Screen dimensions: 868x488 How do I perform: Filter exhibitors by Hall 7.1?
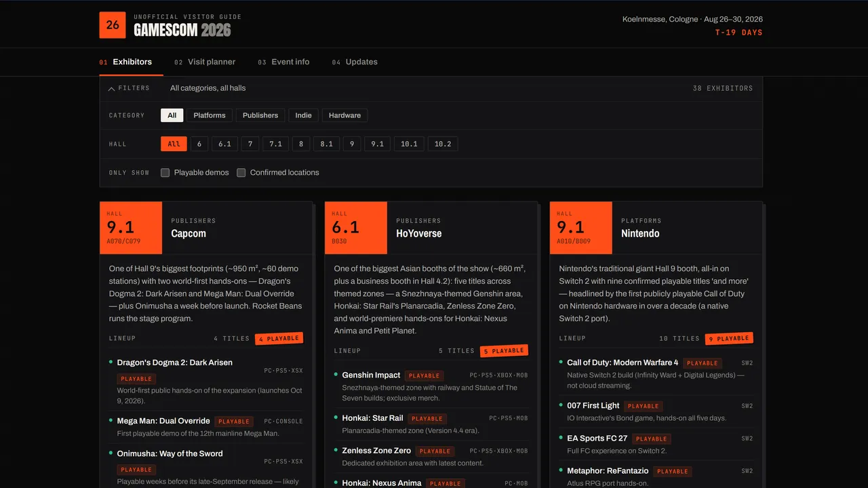pyautogui.click(x=275, y=144)
